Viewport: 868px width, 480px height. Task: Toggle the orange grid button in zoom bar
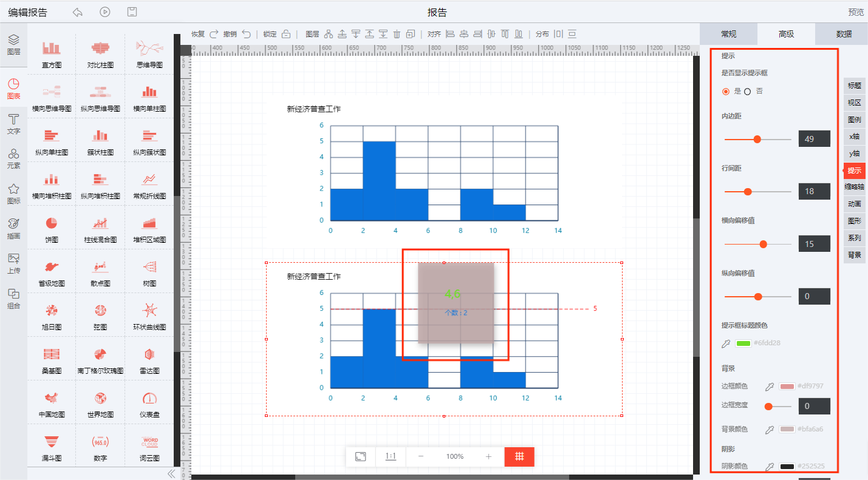click(x=519, y=456)
